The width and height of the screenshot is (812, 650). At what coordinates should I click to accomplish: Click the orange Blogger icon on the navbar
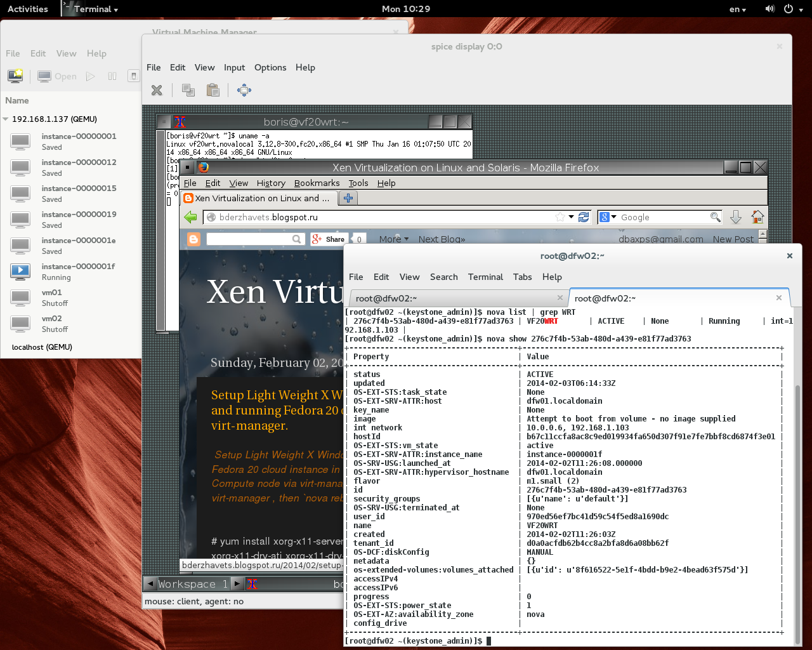(192, 239)
